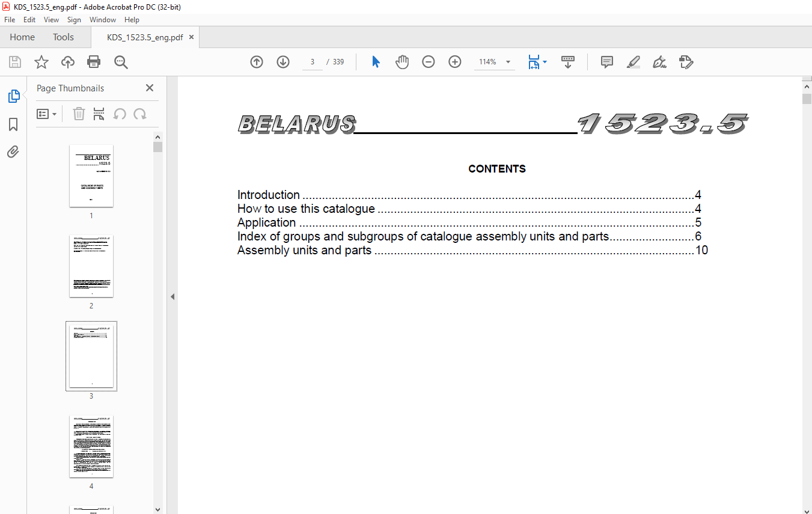Rotate page clockwise in thumbnails panel
The width and height of the screenshot is (812, 514).
pos(140,114)
